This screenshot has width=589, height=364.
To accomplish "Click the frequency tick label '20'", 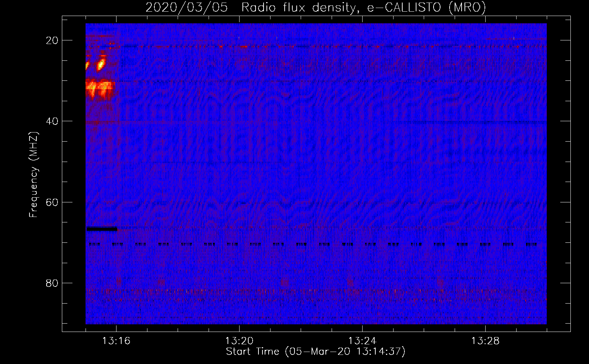I will [x=52, y=40].
